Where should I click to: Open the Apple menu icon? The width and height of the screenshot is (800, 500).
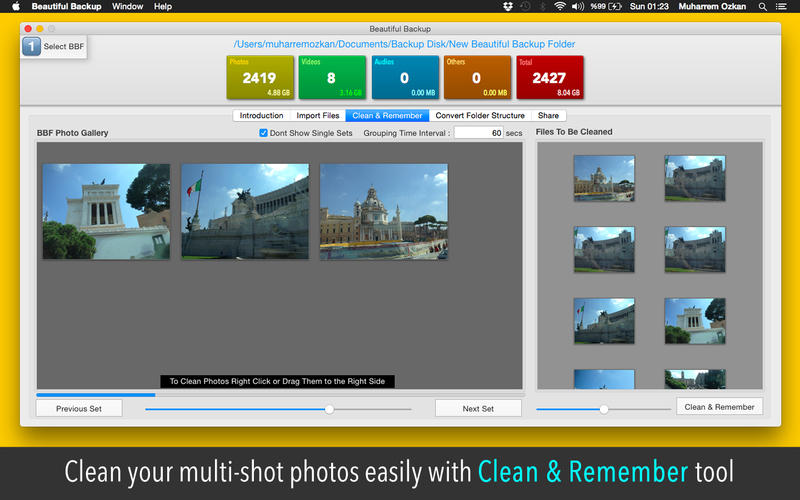(16, 6)
